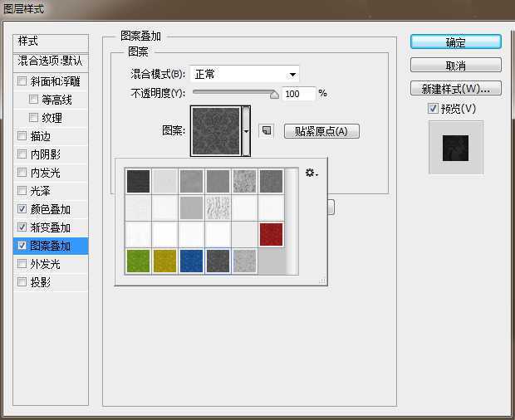Uncheck the 颜色叠加 effect checkbox
515x420 pixels.
tap(22, 209)
